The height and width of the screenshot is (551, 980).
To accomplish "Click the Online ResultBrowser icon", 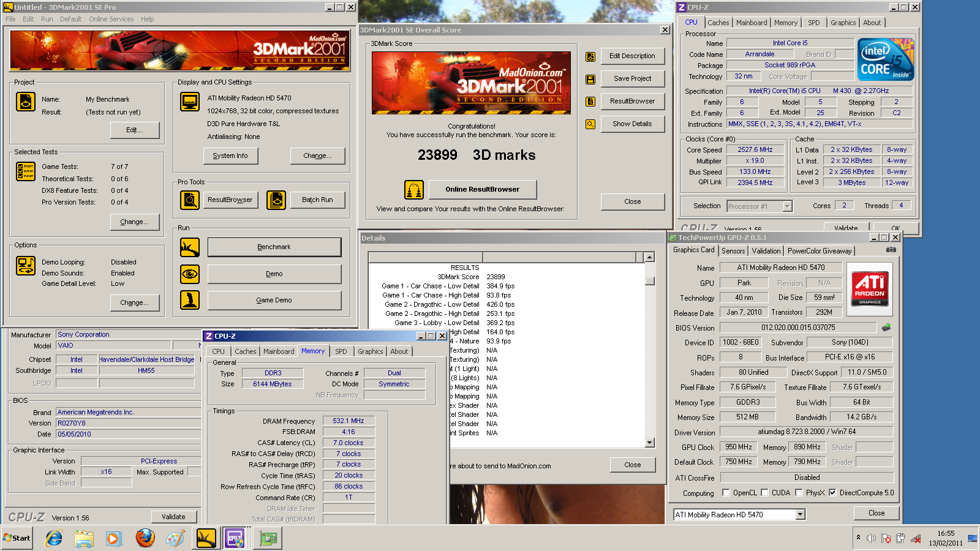I will click(x=414, y=190).
